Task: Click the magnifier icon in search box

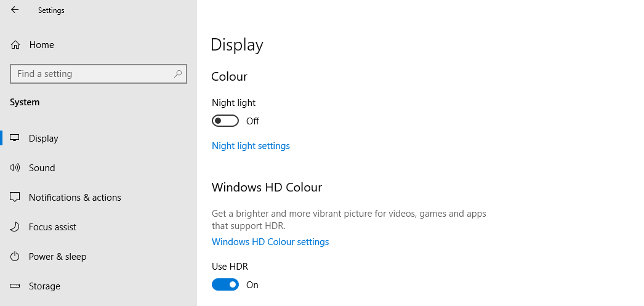Action: click(x=178, y=74)
